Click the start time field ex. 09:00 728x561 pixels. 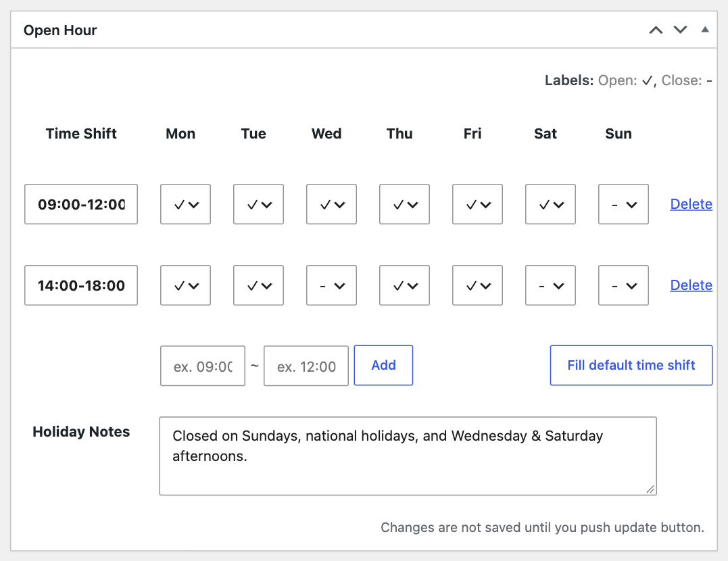point(202,366)
